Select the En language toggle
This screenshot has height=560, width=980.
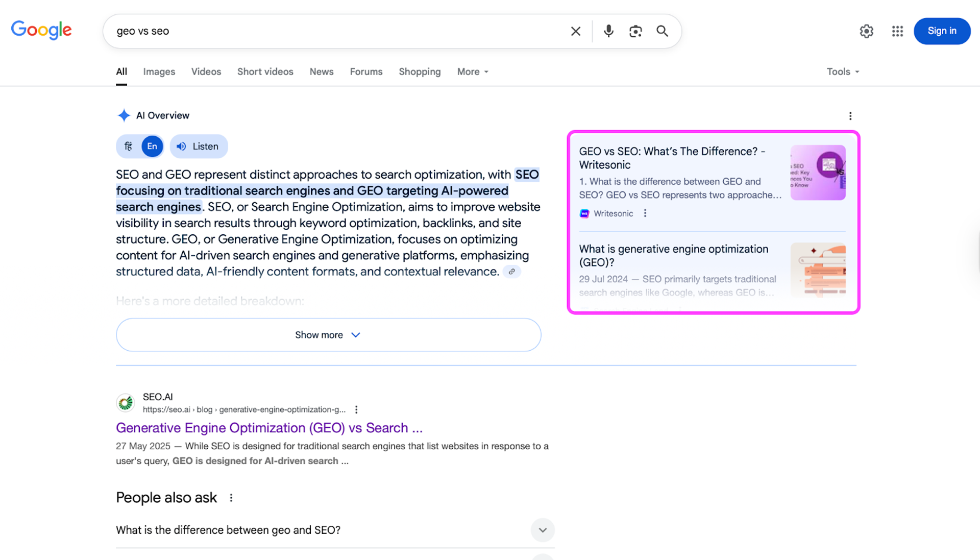pos(152,147)
